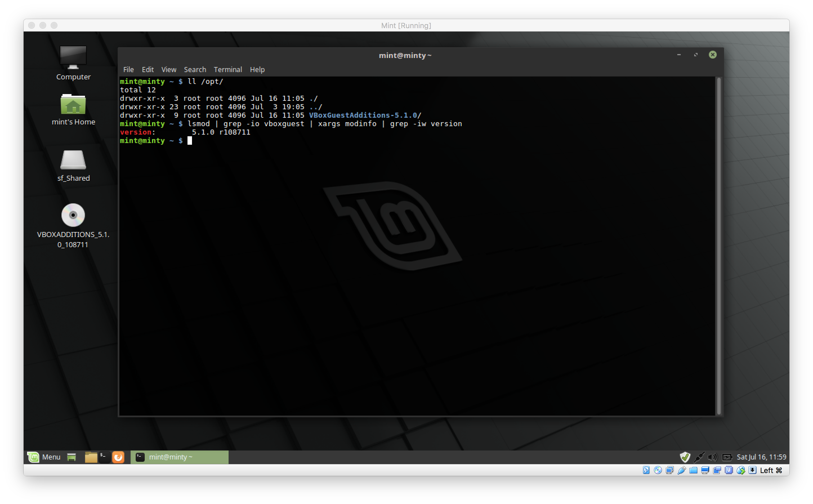
Task: Launch Firefox from the panel
Action: 118,457
